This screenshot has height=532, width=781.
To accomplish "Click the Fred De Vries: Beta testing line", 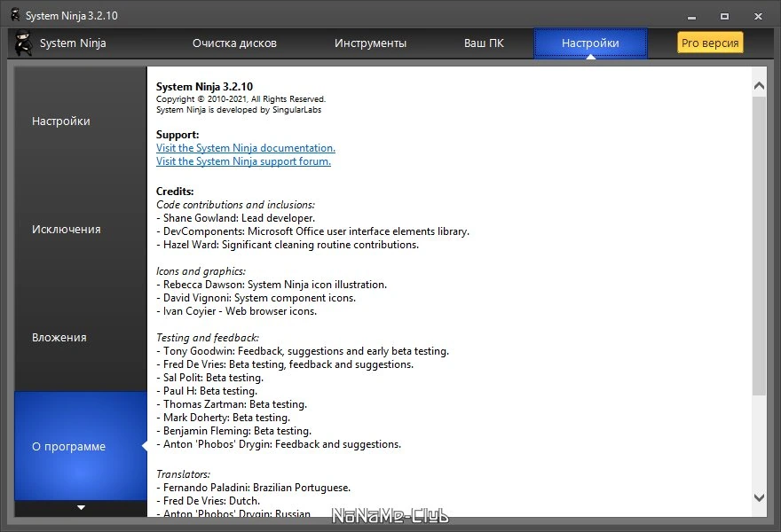I will [285, 364].
